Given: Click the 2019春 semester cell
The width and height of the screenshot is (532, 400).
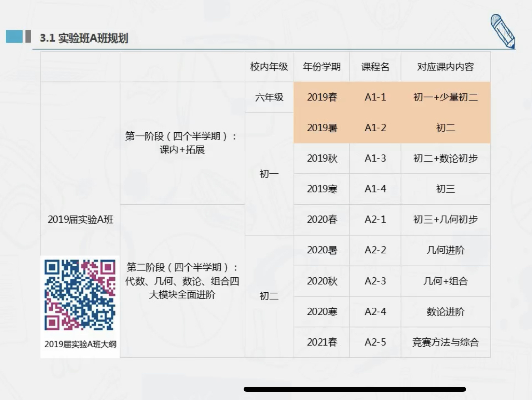Looking at the screenshot, I should (x=321, y=97).
